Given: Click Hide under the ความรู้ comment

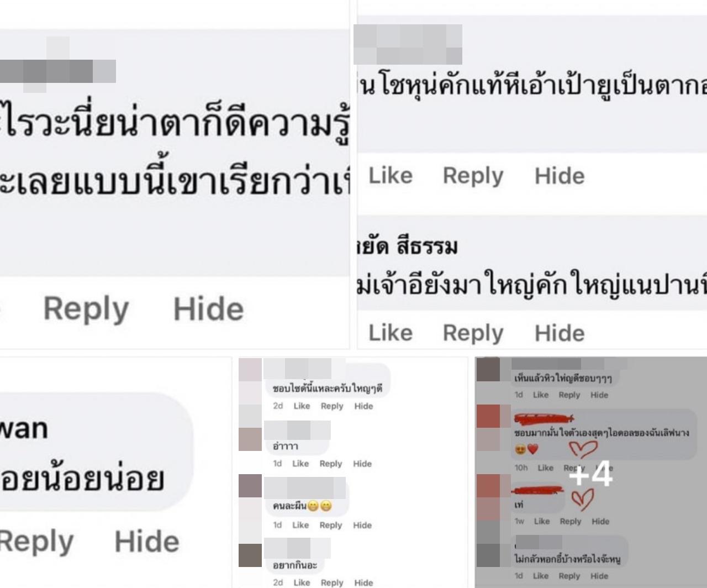Looking at the screenshot, I should point(209,308).
